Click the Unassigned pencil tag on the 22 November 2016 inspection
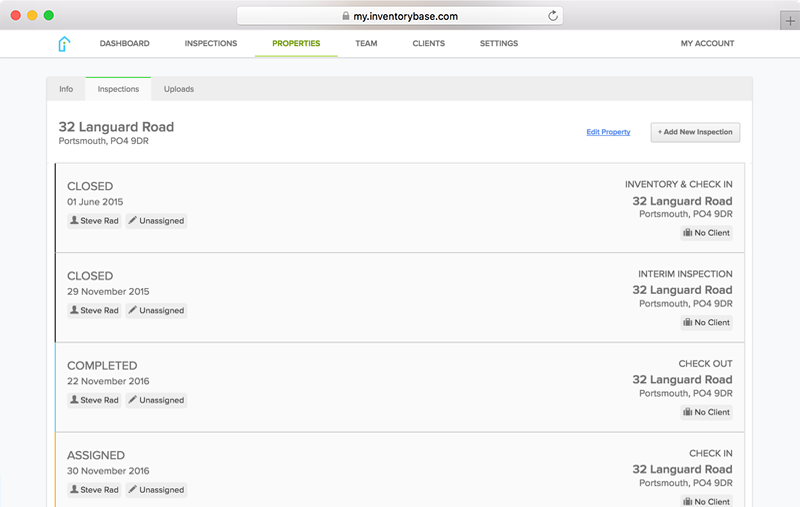The width and height of the screenshot is (800, 507). coord(156,400)
